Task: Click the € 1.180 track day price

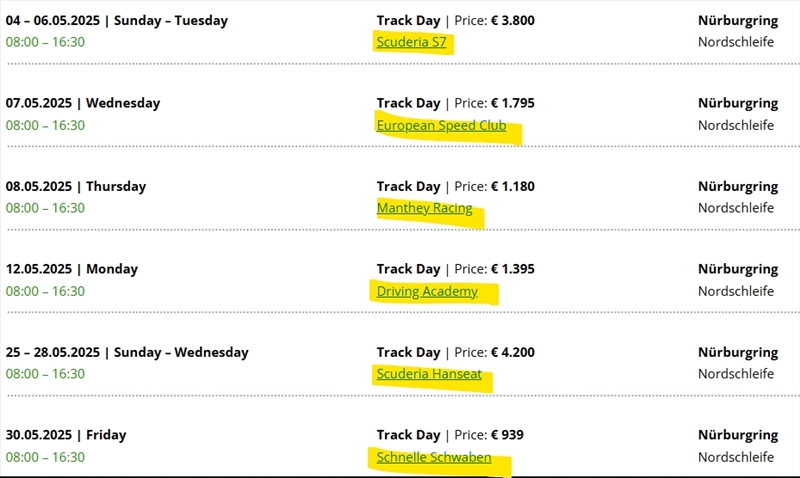Action: pyautogui.click(x=513, y=186)
